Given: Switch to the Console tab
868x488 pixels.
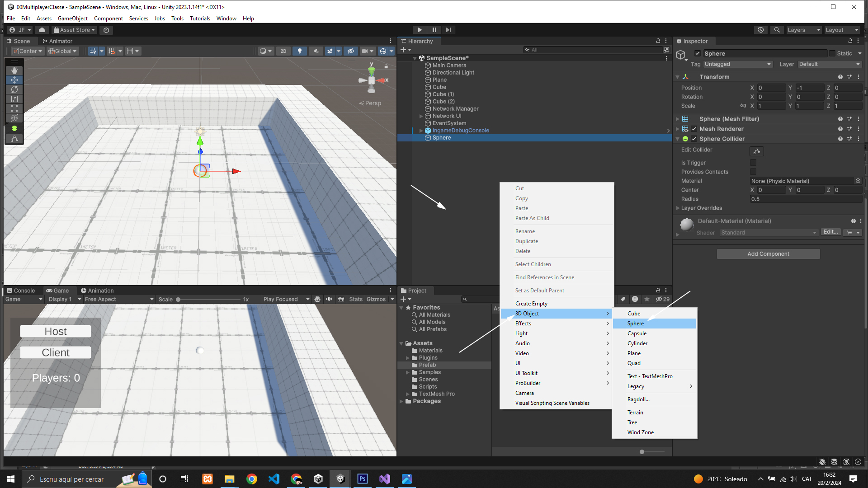Looking at the screenshot, I should (x=21, y=291).
